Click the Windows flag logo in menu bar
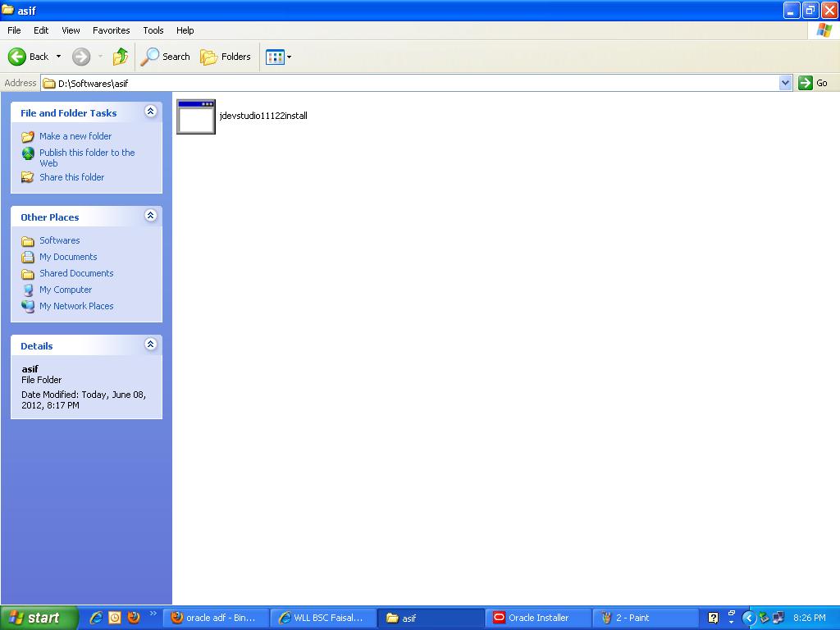Image resolution: width=840 pixels, height=630 pixels. tap(824, 30)
